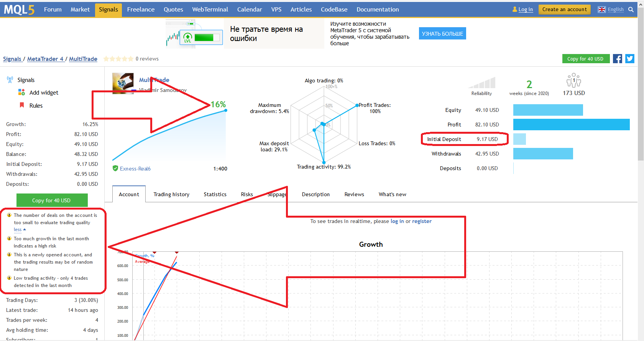Open the Market menu item
Screen dimensions: 644x341
[80, 10]
